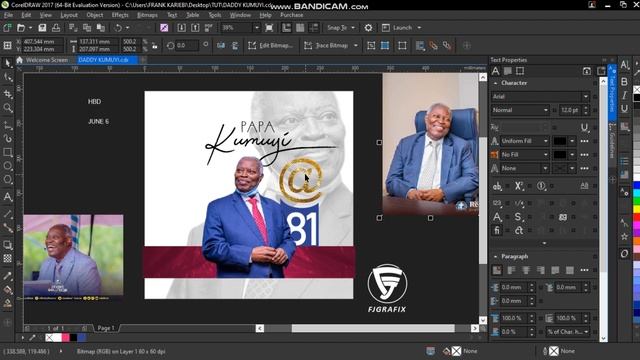Toggle the standard ligatures fi button
The height and width of the screenshot is (360, 640).
pos(497,230)
